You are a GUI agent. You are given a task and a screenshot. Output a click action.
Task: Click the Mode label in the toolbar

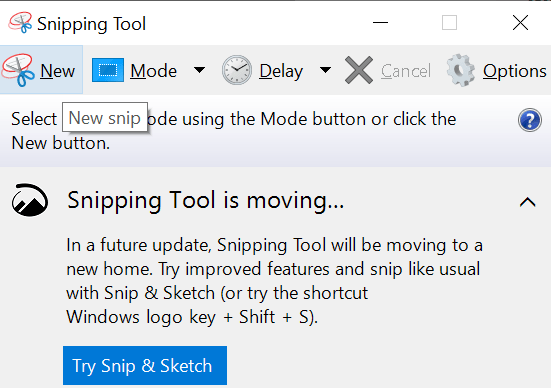click(154, 71)
